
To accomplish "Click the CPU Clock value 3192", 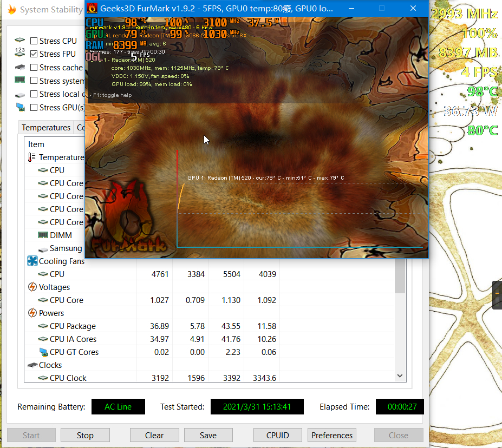I will click(160, 378).
